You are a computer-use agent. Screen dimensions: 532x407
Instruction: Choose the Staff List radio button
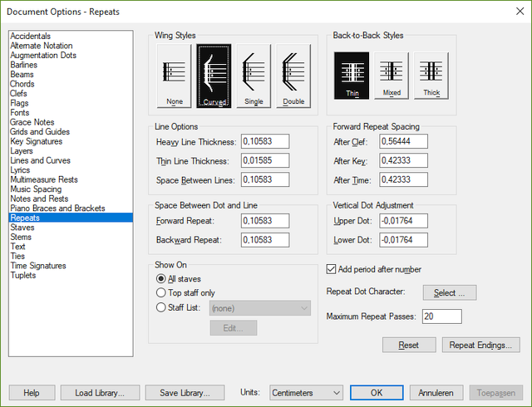[161, 308]
